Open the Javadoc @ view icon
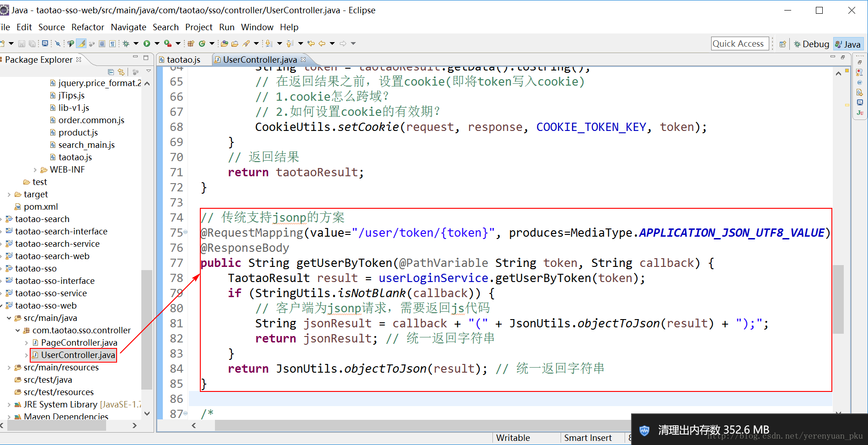The width and height of the screenshot is (868, 445). click(860, 82)
